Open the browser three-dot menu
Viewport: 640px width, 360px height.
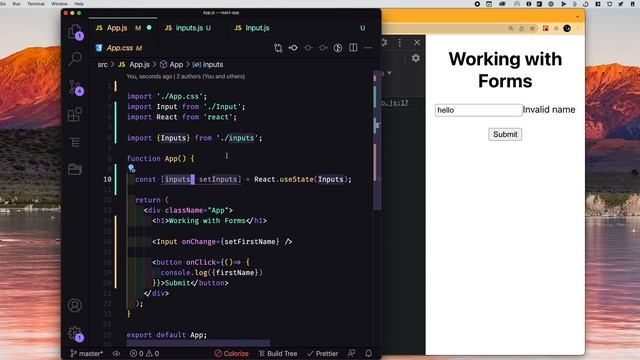point(578,28)
